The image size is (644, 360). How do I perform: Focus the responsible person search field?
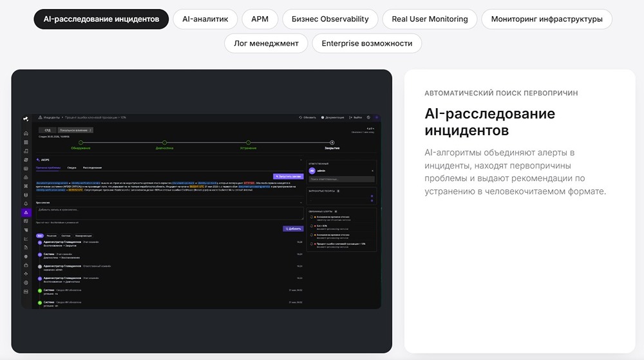(x=342, y=180)
